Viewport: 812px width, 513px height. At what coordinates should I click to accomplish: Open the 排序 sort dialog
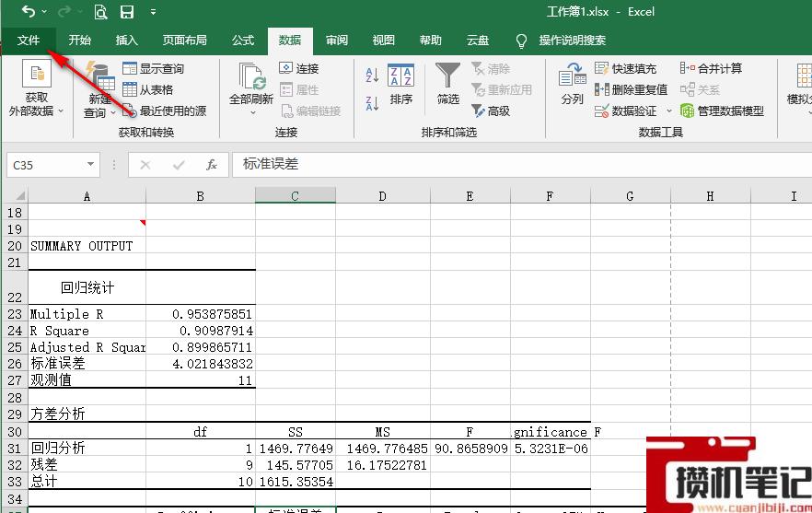click(400, 86)
